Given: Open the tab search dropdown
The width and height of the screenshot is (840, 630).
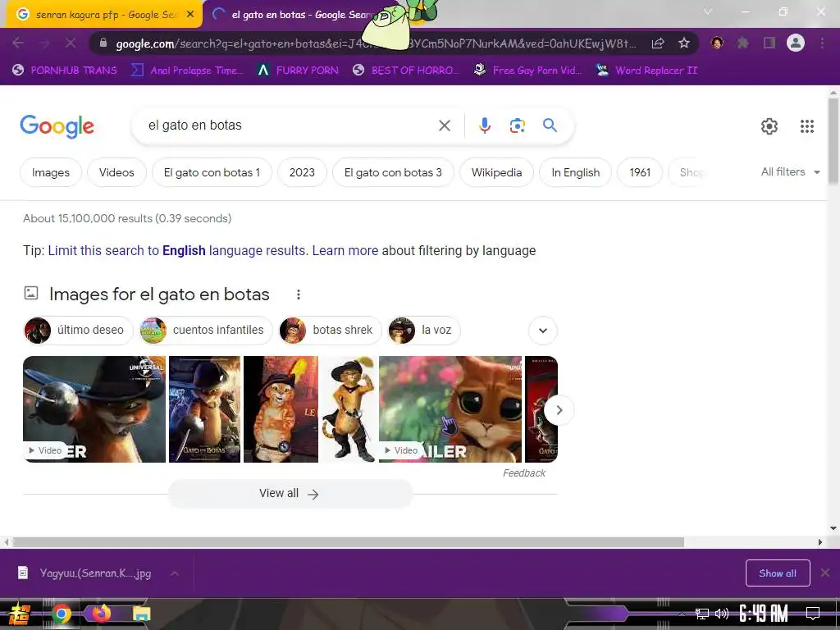Looking at the screenshot, I should [708, 11].
